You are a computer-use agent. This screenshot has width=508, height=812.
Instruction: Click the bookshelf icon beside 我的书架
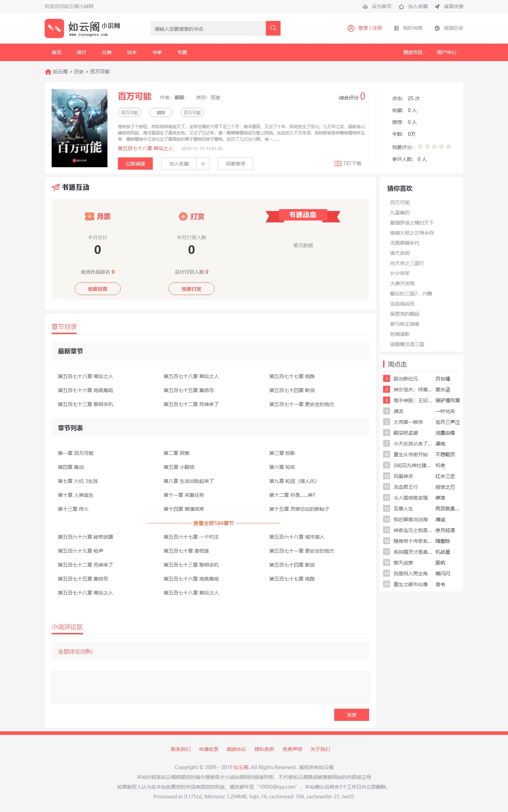point(396,28)
